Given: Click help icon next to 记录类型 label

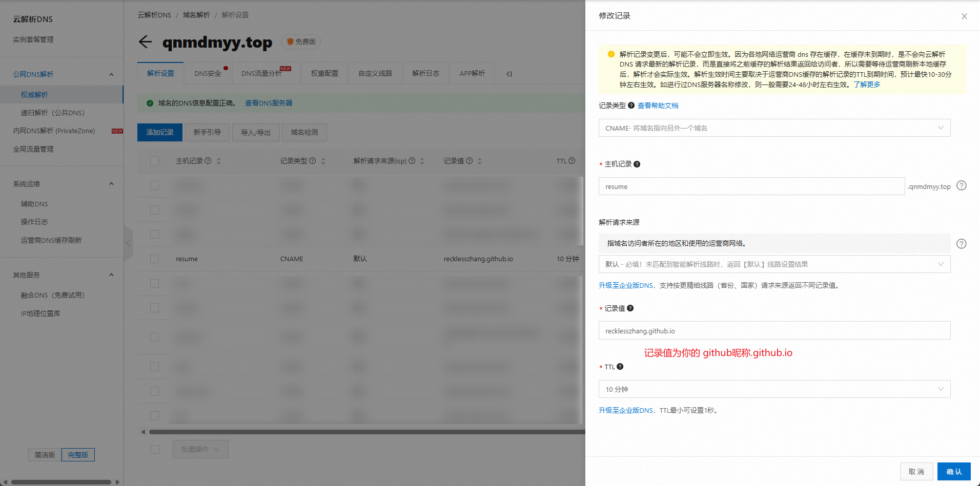Looking at the screenshot, I should point(631,105).
